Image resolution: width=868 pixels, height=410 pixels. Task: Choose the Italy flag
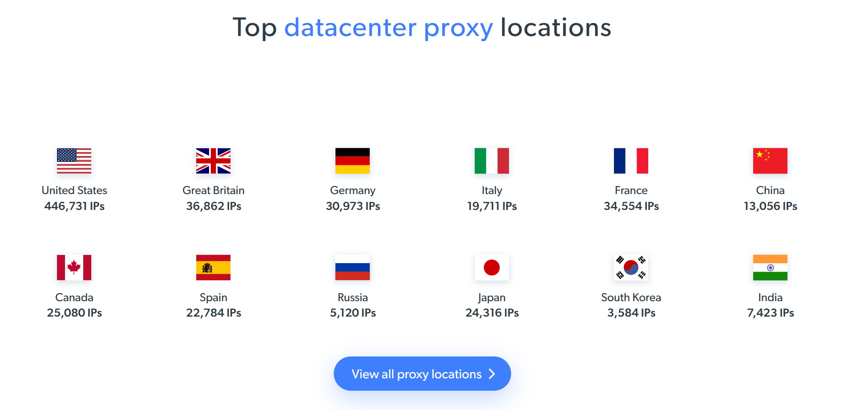pyautogui.click(x=492, y=161)
